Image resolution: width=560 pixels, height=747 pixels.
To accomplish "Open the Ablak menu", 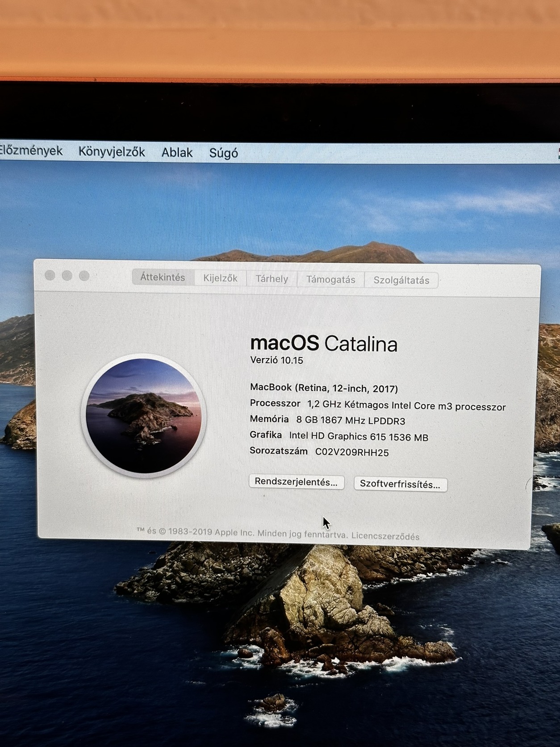I will (177, 152).
